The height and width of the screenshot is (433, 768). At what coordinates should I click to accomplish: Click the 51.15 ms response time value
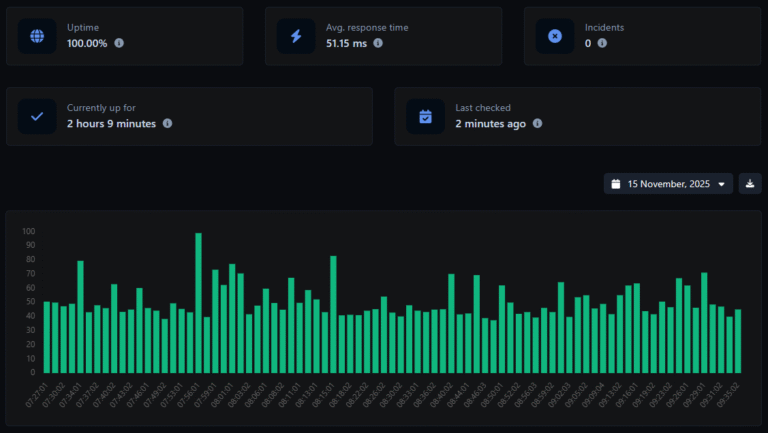346,43
